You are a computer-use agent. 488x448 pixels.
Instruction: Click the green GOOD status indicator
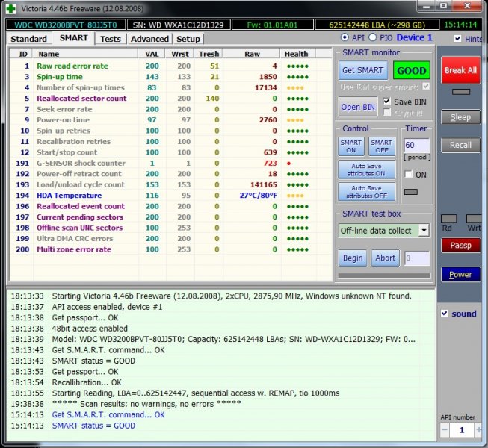tap(412, 70)
